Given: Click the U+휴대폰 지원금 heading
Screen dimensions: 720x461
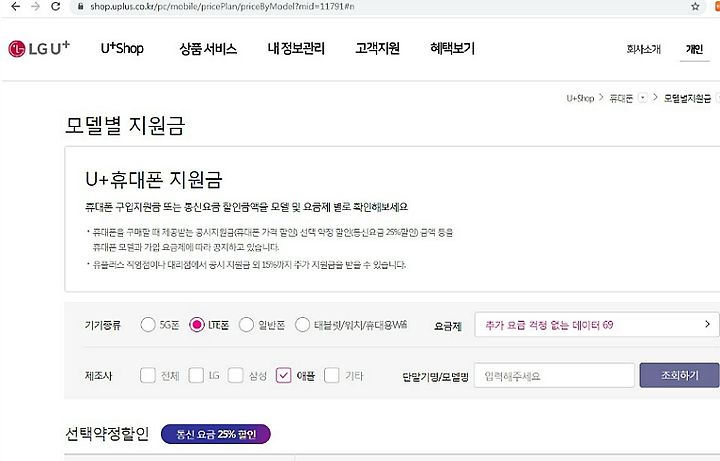Looking at the screenshot, I should coord(154,179).
